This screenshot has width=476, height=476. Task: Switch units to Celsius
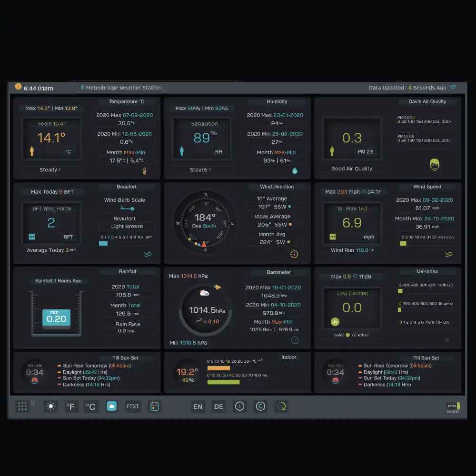coord(91,407)
